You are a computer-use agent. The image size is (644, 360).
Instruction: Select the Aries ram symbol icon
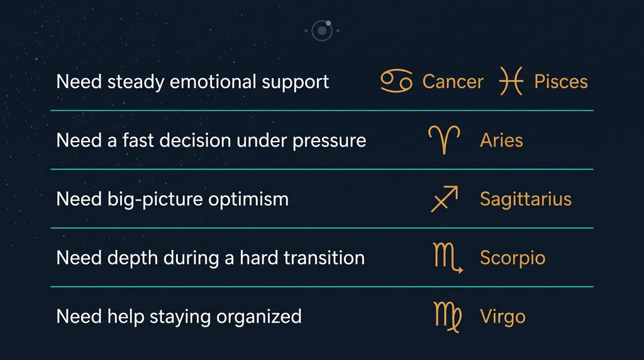444,140
